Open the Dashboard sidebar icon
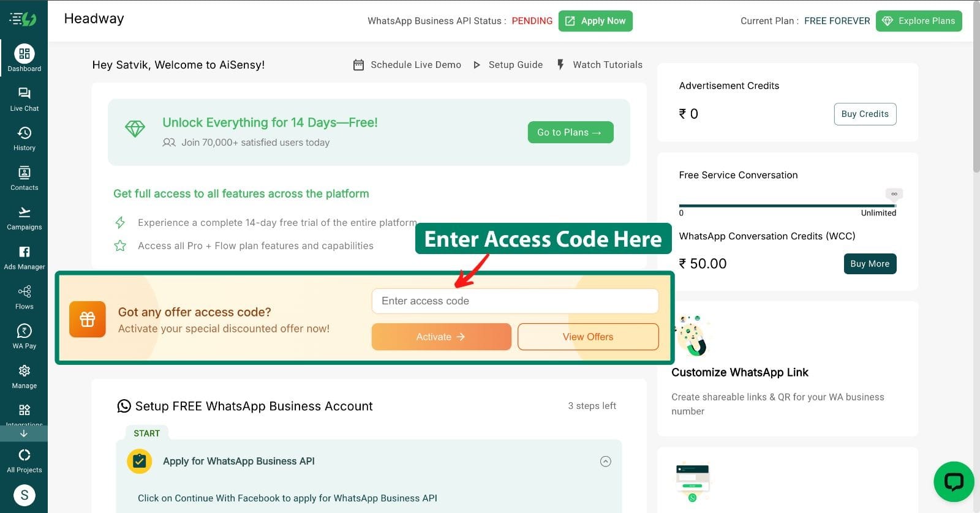 tap(24, 54)
